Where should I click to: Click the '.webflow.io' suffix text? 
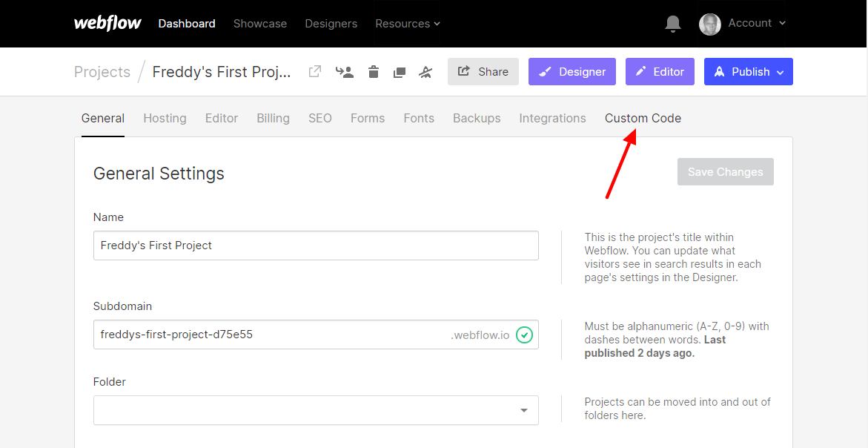(x=480, y=335)
